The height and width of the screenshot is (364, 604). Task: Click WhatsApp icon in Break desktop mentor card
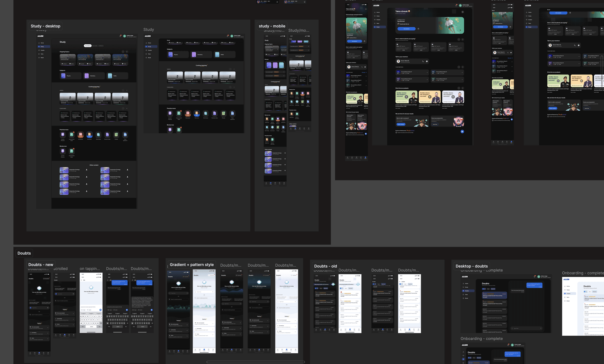pos(427,61)
